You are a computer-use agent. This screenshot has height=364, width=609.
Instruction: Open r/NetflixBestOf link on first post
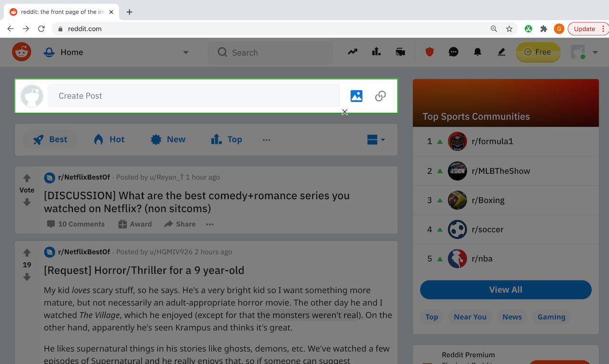(84, 177)
